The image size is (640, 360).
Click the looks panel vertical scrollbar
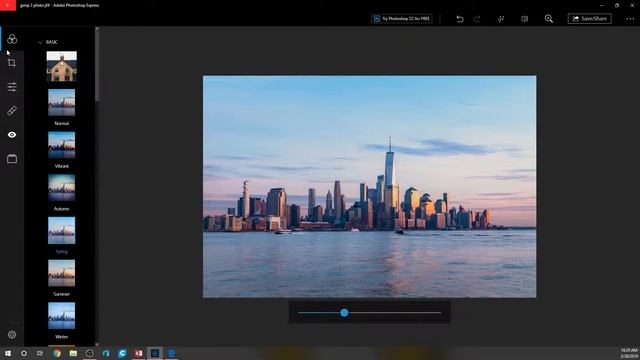pos(97,65)
